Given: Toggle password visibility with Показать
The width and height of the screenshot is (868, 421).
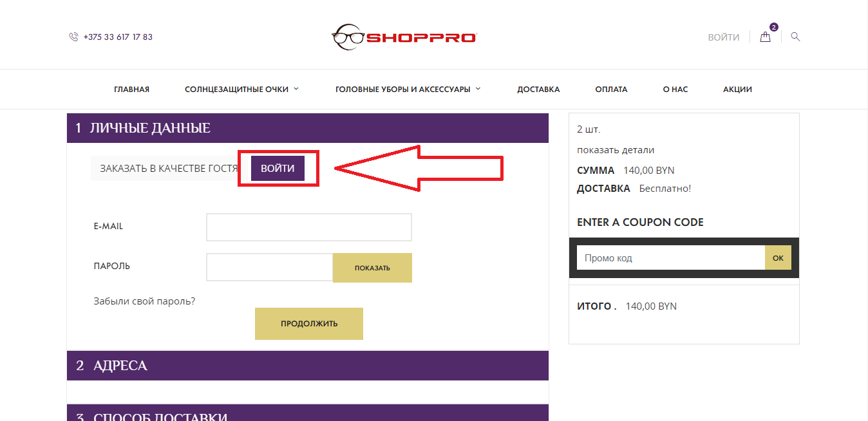Looking at the screenshot, I should [x=372, y=268].
